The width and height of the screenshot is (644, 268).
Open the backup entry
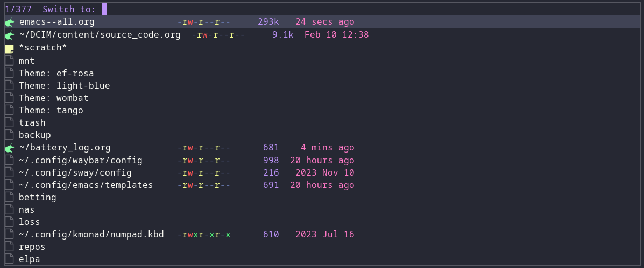pos(35,135)
